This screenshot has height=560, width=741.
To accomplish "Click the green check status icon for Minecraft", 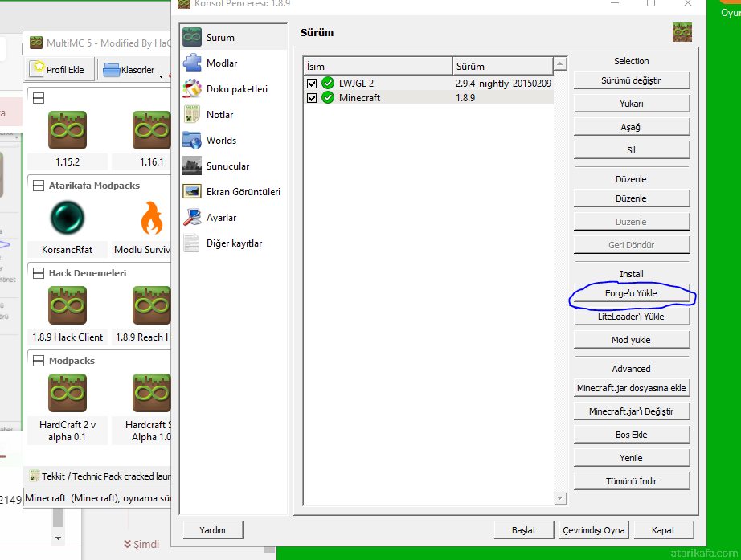I will point(328,98).
